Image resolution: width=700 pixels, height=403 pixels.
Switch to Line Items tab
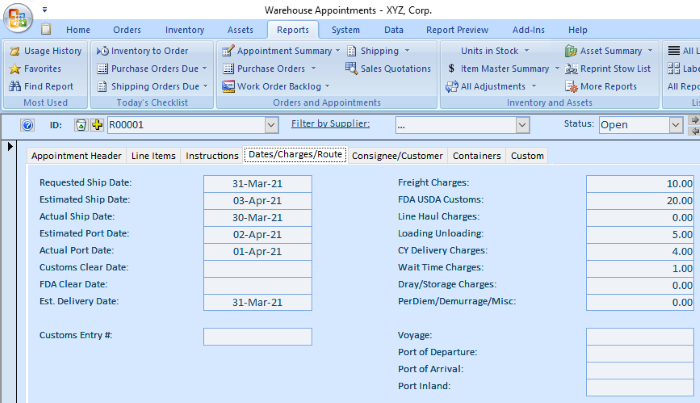coord(153,156)
